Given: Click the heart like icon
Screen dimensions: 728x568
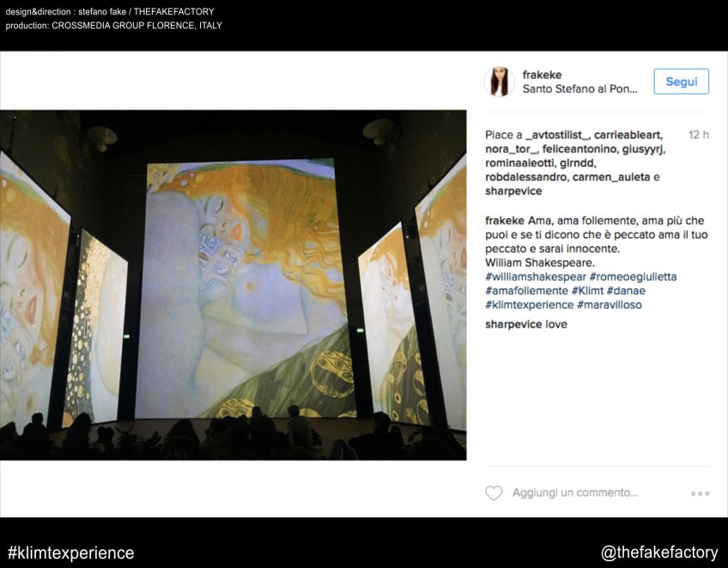Looking at the screenshot, I should coord(494,492).
